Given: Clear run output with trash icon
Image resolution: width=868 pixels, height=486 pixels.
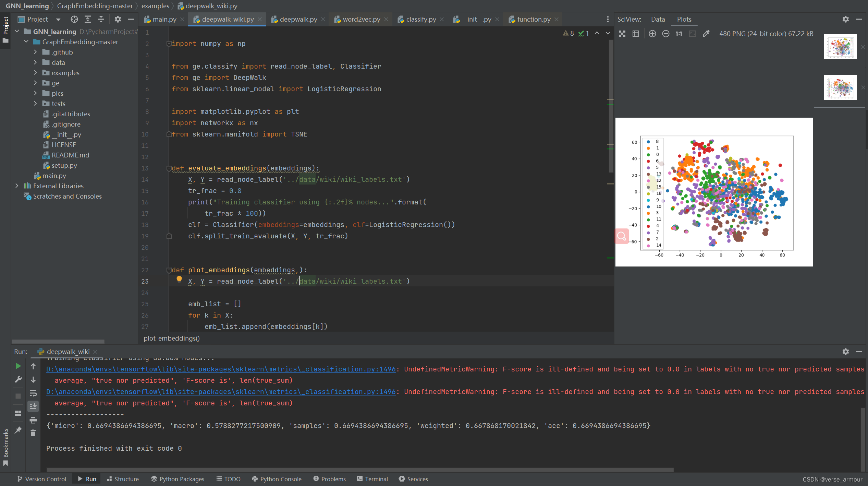Looking at the screenshot, I should pos(33,433).
